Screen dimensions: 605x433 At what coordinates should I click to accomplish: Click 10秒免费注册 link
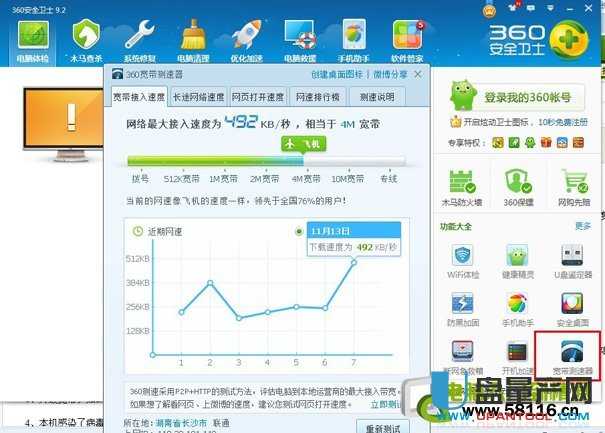point(563,122)
